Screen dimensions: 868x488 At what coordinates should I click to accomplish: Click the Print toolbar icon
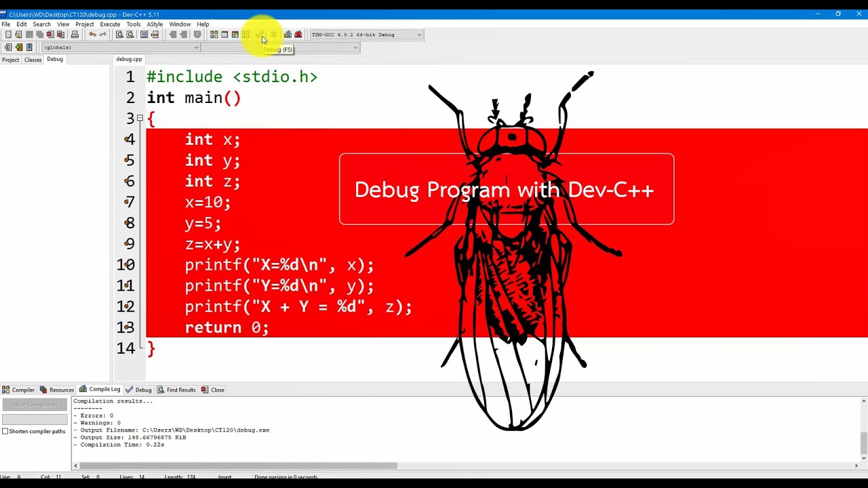pos(75,35)
